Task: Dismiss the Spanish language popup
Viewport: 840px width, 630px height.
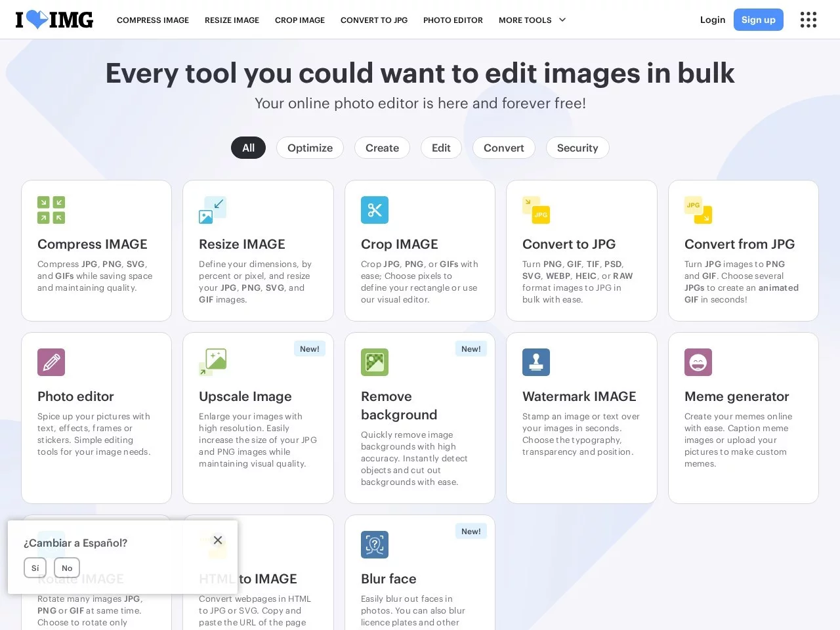Action: pyautogui.click(x=218, y=540)
